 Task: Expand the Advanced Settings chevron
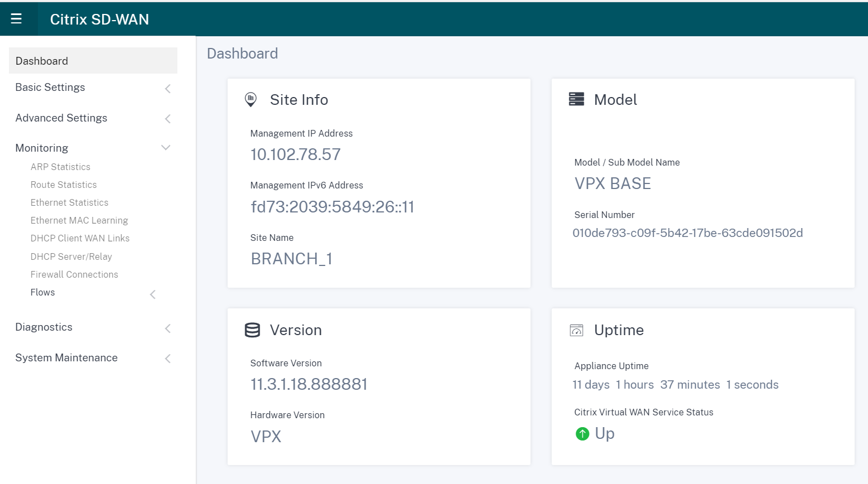[x=168, y=119]
